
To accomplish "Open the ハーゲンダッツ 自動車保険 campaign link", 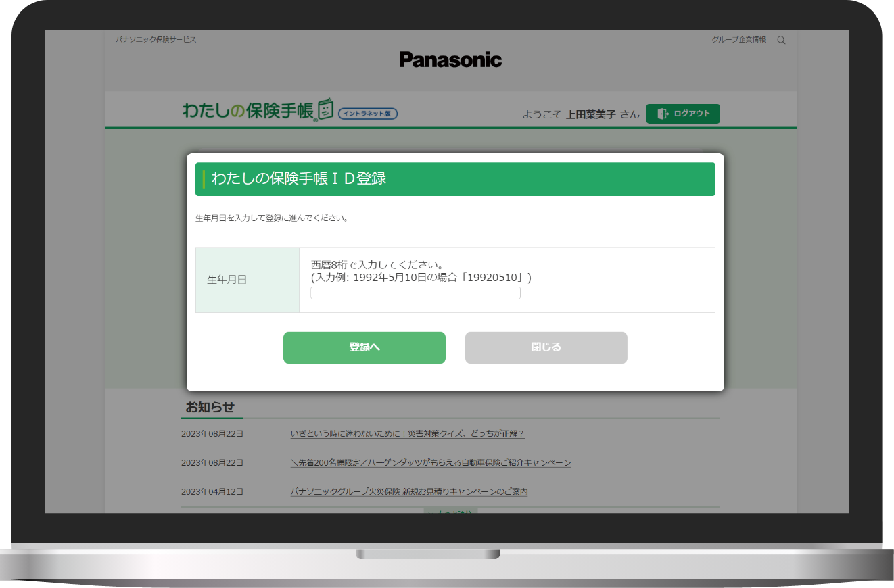I will 430,463.
